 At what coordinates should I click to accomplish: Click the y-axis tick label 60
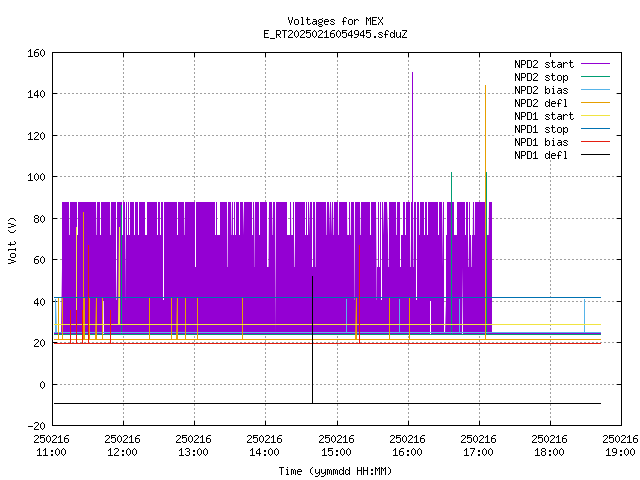tap(39, 260)
